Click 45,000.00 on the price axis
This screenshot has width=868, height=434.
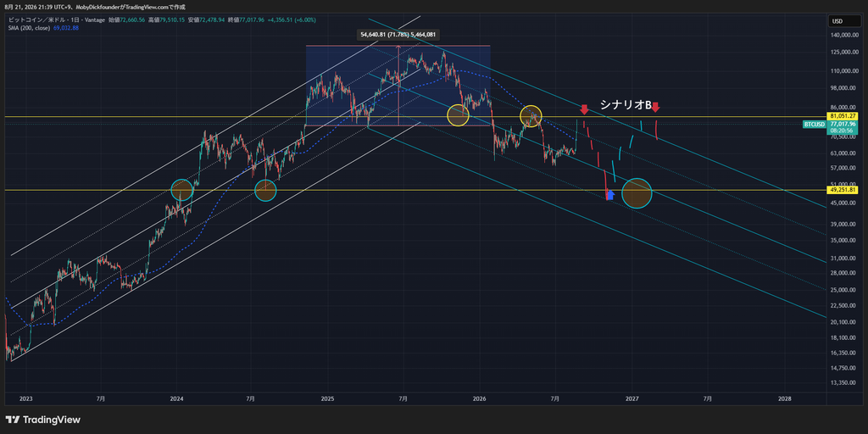click(x=843, y=203)
